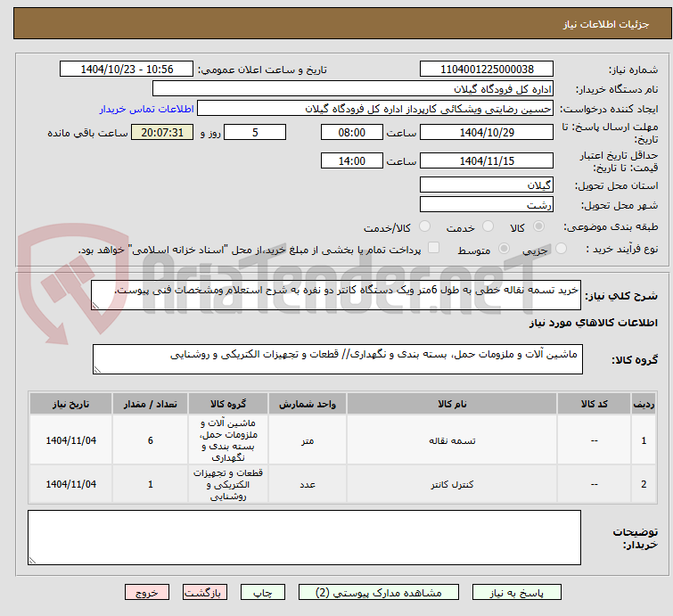
Task: Click the عدد unit cell
Action: point(308,484)
